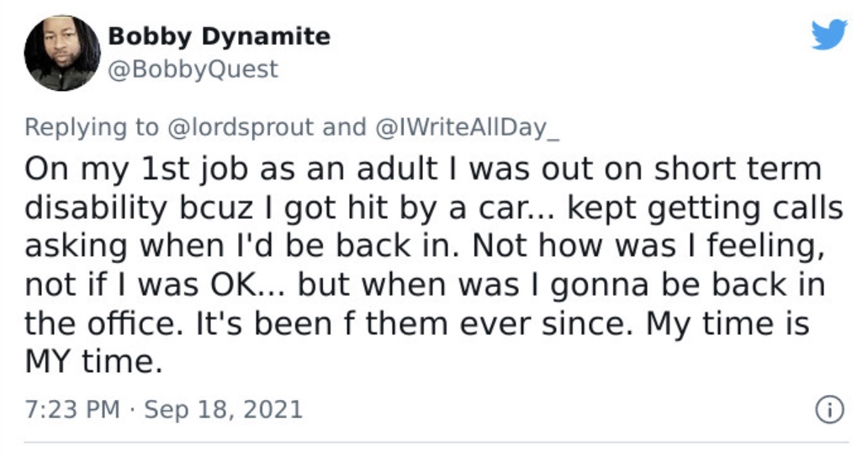Click the Sep 18, 2021 date
The image size is (868, 453).
(x=224, y=410)
